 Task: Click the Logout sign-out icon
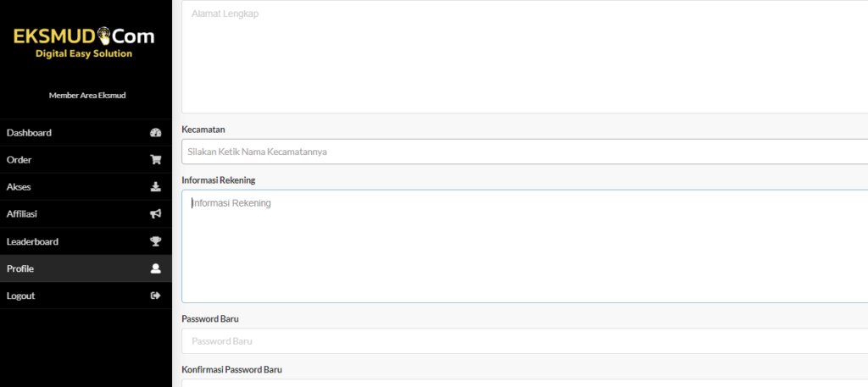pyautogui.click(x=156, y=296)
